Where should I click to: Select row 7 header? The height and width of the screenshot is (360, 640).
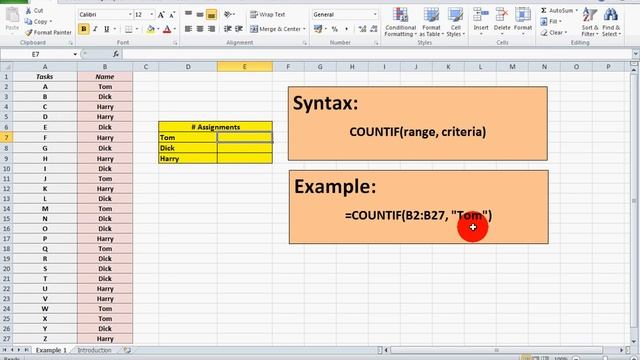(x=6, y=138)
